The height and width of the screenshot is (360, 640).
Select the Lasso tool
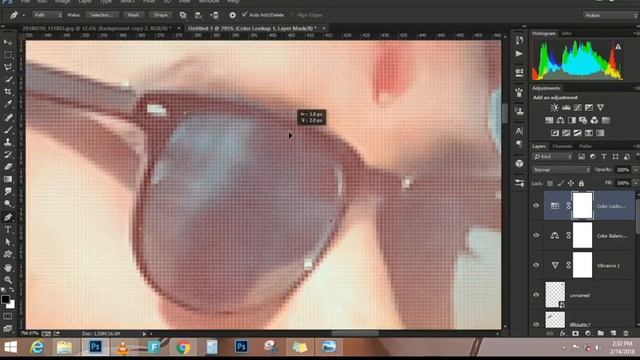pyautogui.click(x=8, y=67)
